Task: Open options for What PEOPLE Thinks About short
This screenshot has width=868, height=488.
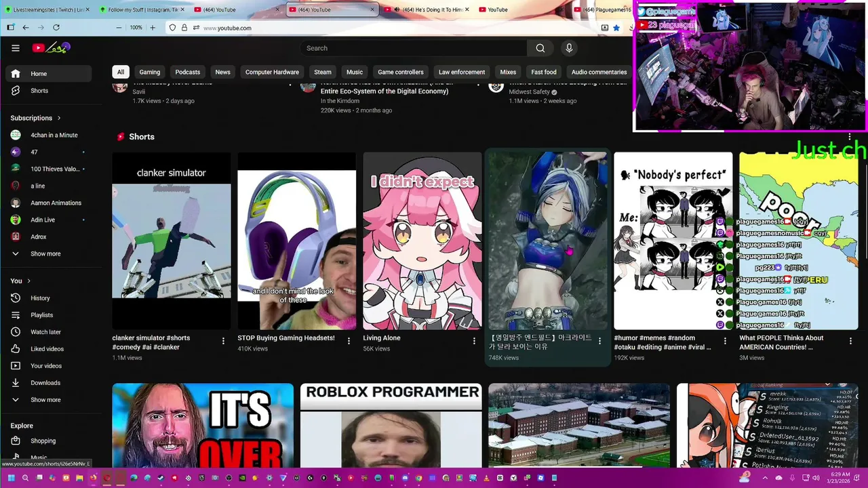Action: click(x=850, y=341)
